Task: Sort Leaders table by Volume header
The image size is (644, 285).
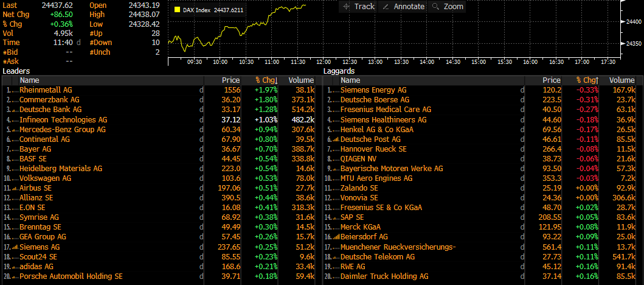Action: click(301, 80)
